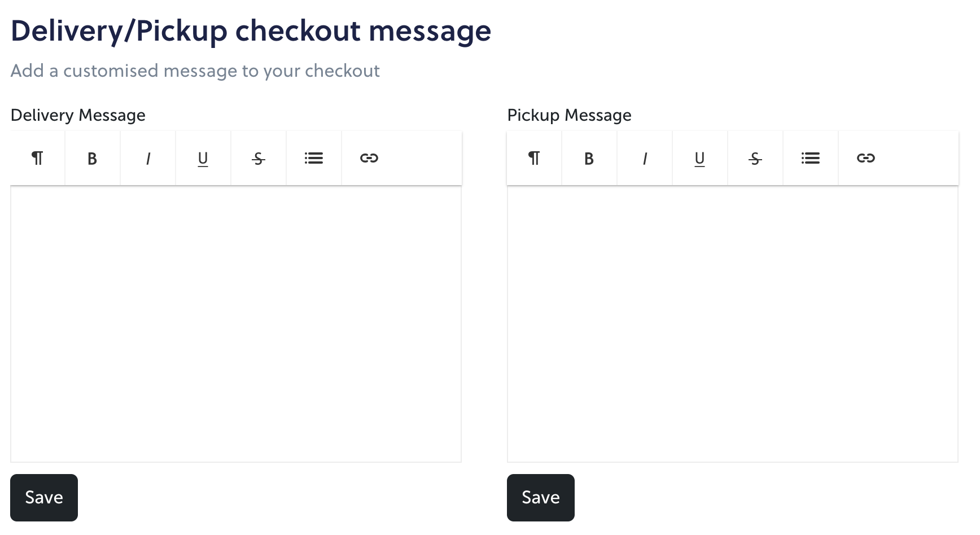Image resolution: width=980 pixels, height=535 pixels.
Task: Apply strikethrough in the Delivery Message editor
Action: pyautogui.click(x=259, y=158)
